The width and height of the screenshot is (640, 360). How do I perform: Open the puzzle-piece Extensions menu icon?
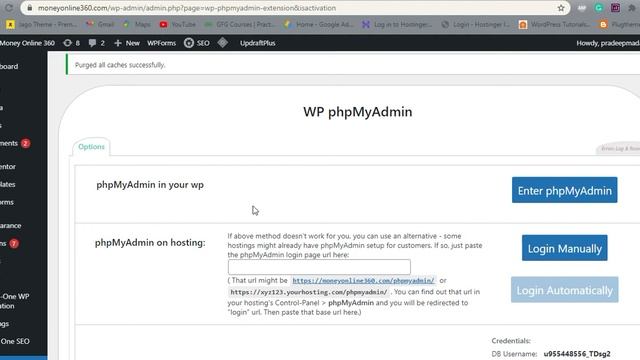(x=632, y=8)
